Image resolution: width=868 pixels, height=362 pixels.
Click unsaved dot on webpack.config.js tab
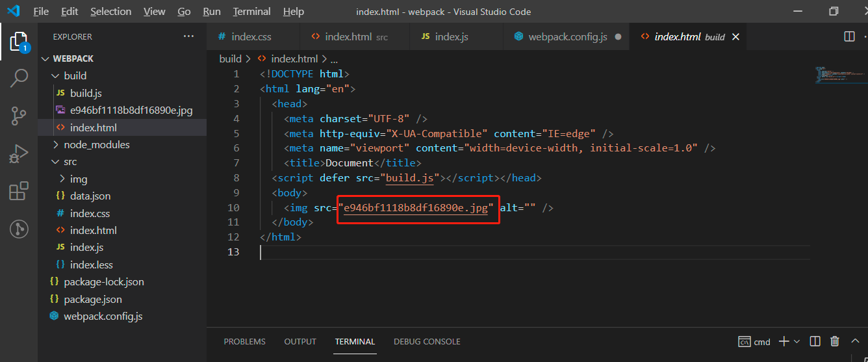(x=618, y=37)
